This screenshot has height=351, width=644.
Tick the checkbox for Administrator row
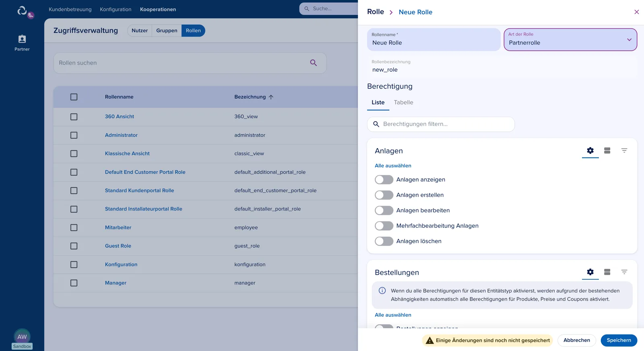pyautogui.click(x=74, y=135)
